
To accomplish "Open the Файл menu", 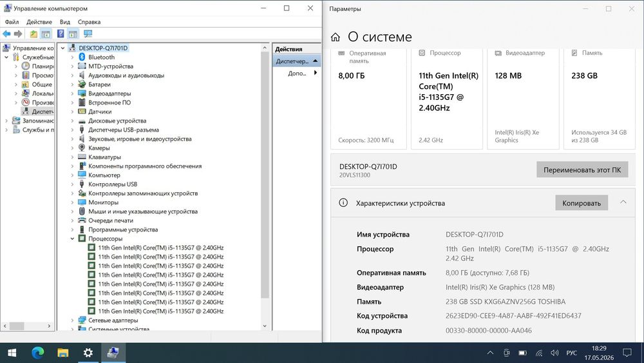I will [x=12, y=22].
